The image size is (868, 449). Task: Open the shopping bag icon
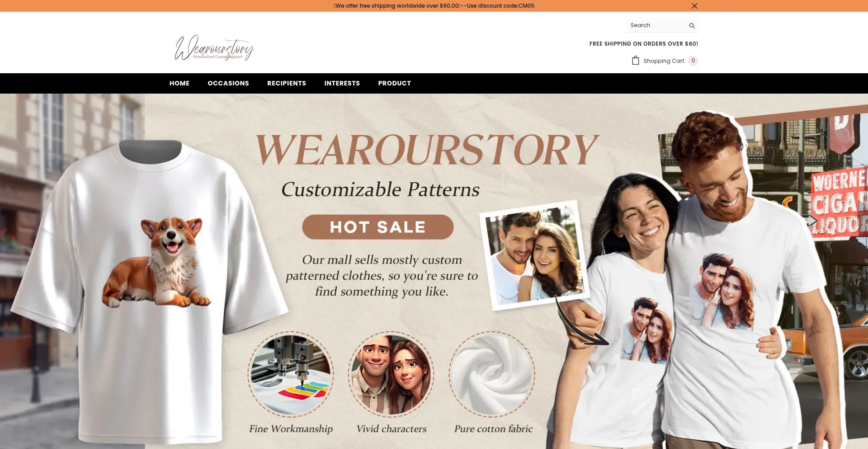(636, 60)
